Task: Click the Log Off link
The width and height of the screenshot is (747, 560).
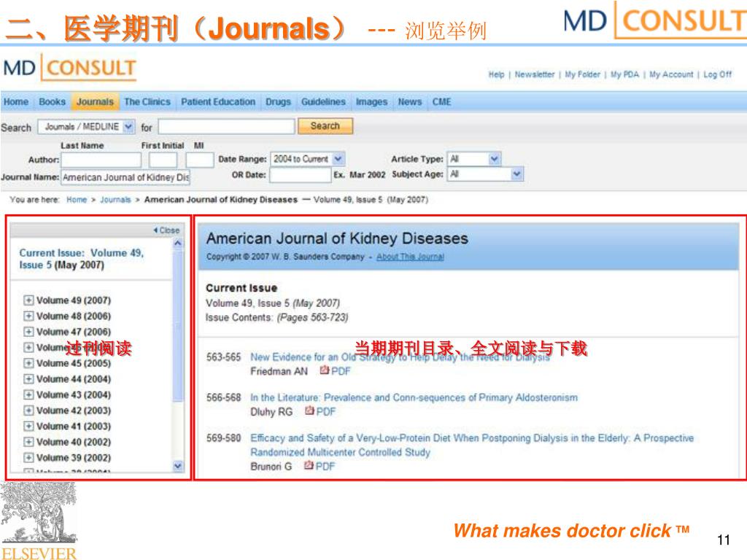Action: click(x=718, y=75)
